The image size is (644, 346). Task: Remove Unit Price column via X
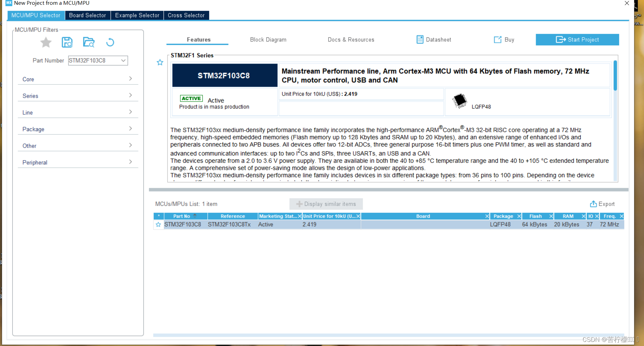tap(358, 216)
